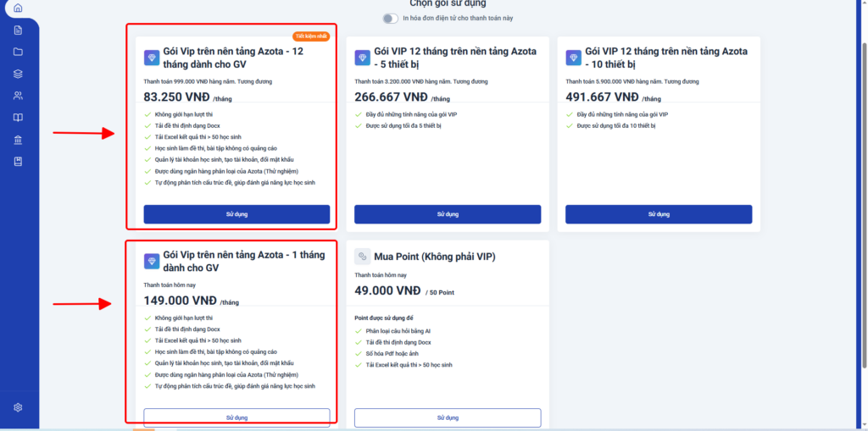Click diamond icon of 1 tháng GV plan
Image resolution: width=868 pixels, height=431 pixels.
(x=152, y=261)
